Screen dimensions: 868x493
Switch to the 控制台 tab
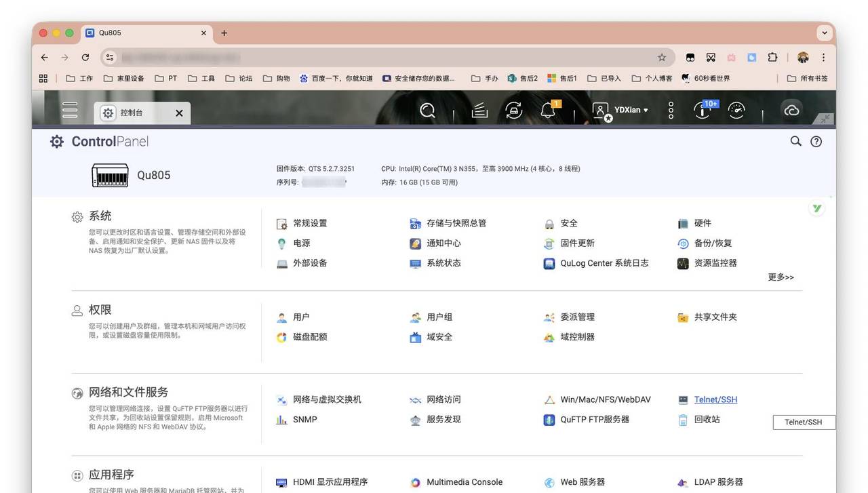point(130,113)
